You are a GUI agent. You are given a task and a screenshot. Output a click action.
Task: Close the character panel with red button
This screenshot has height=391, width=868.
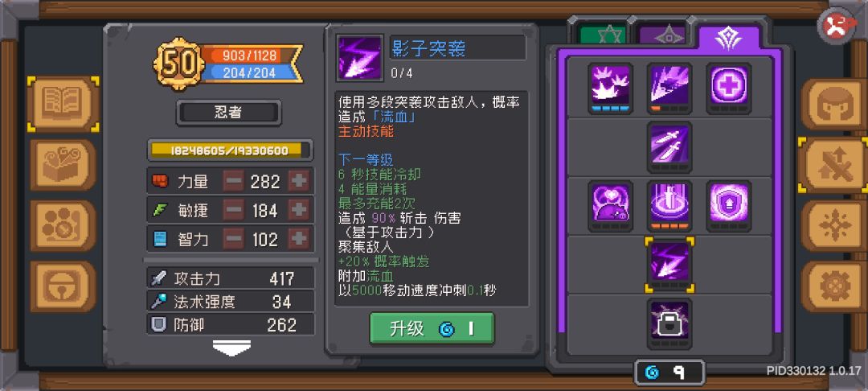click(837, 26)
